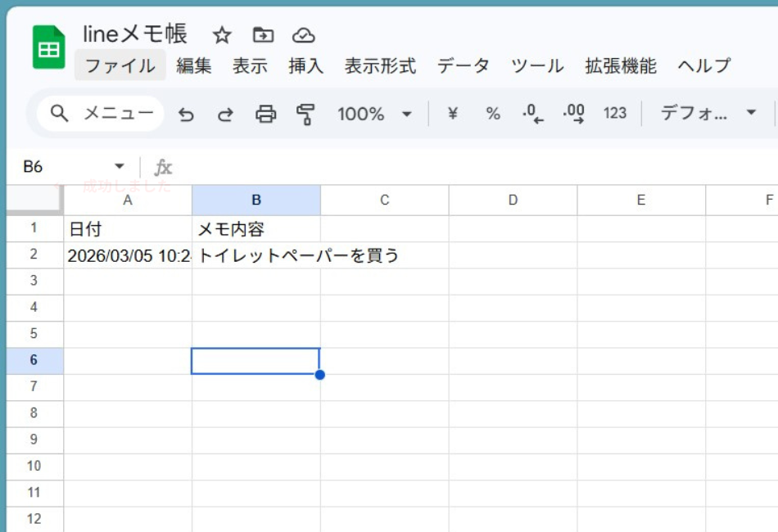Select the paint format tool
The image size is (778, 532).
pyautogui.click(x=303, y=115)
